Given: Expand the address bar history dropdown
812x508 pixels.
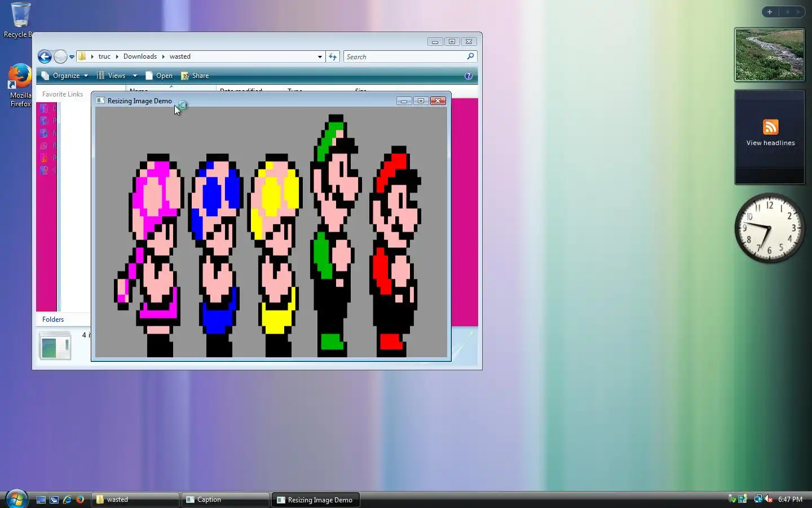Looking at the screenshot, I should tap(320, 56).
